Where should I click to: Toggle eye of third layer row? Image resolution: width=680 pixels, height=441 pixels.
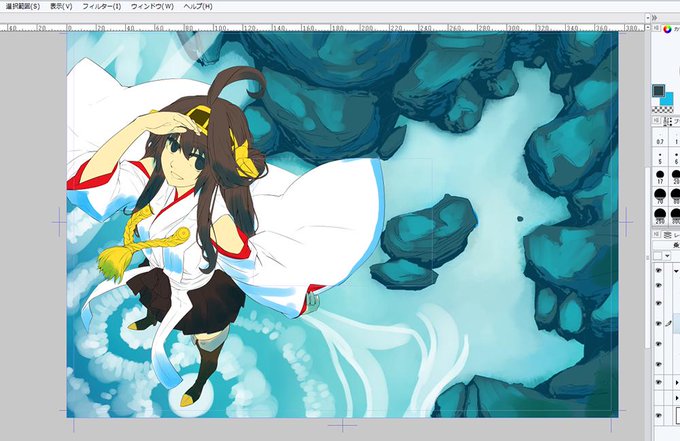[x=659, y=304]
